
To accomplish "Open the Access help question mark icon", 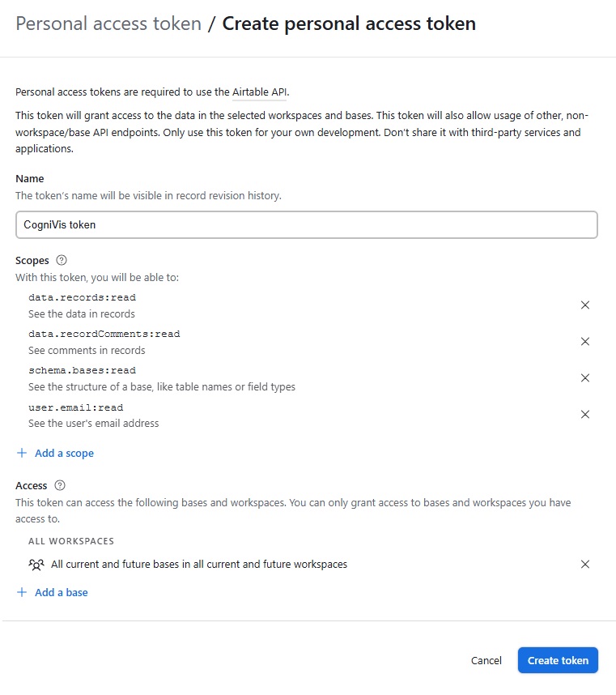I will [60, 485].
